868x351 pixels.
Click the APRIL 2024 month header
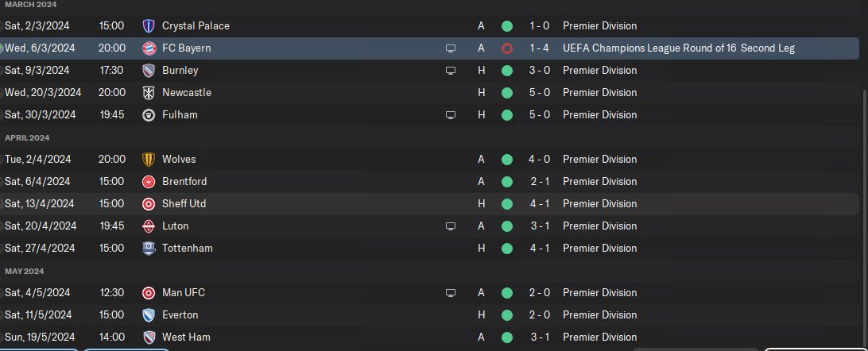tap(27, 138)
